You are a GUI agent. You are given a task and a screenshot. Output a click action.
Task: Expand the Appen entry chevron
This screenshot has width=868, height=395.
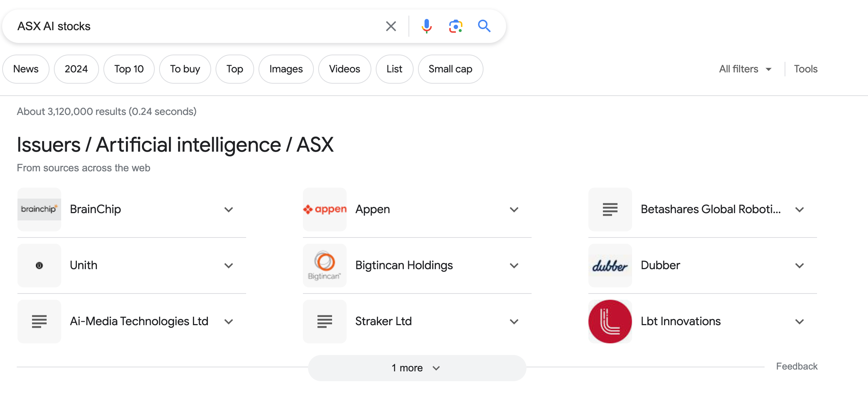coord(514,210)
